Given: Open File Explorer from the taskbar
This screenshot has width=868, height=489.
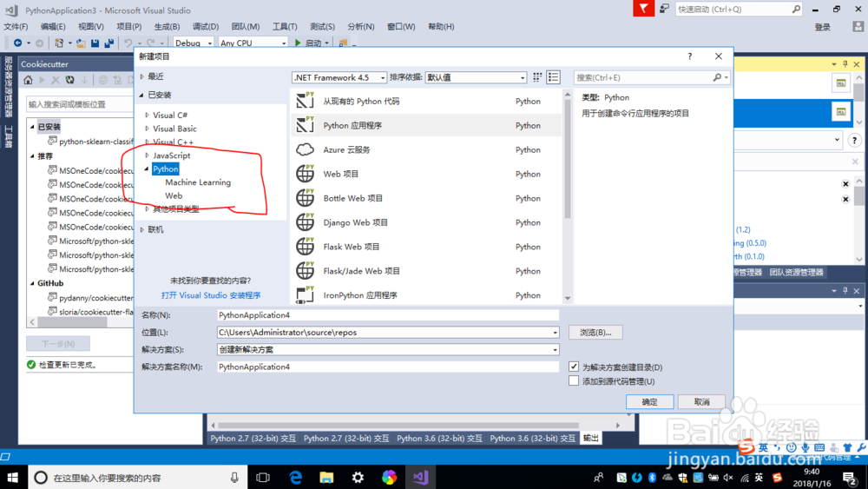Looking at the screenshot, I should (326, 478).
